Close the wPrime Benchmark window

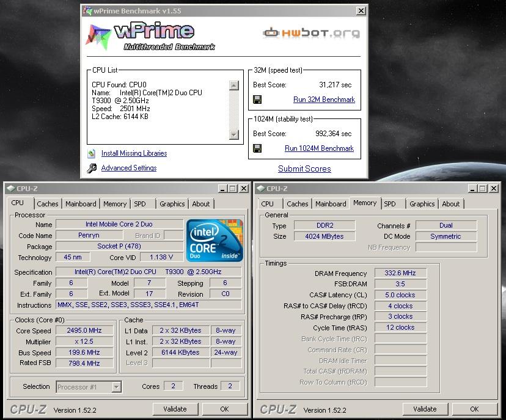click(x=361, y=11)
